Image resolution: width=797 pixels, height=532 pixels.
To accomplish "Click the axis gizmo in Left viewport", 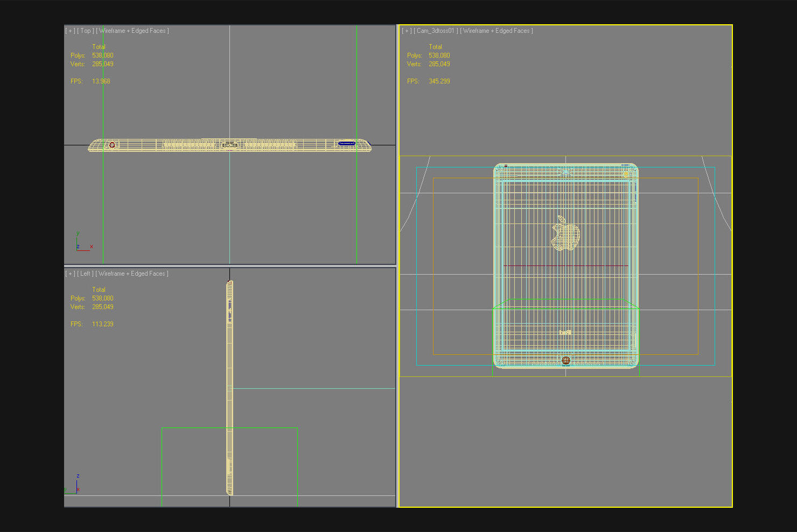I will click(x=73, y=484).
